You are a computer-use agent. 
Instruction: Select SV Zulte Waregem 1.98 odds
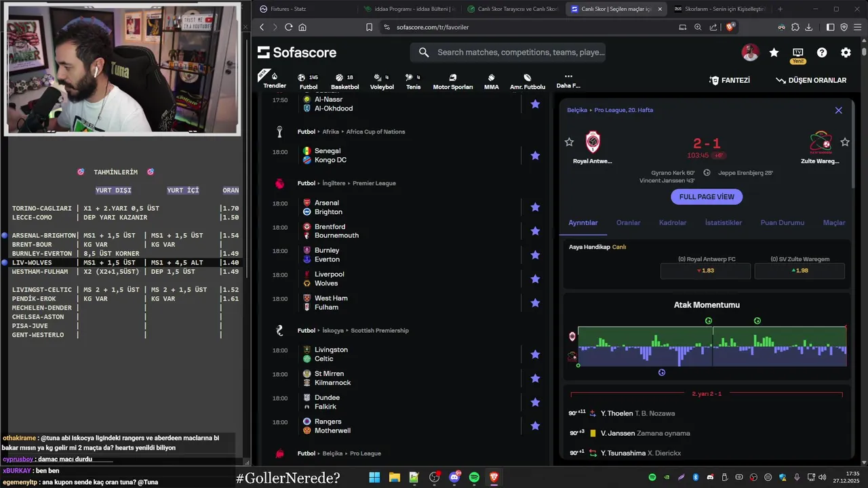800,270
